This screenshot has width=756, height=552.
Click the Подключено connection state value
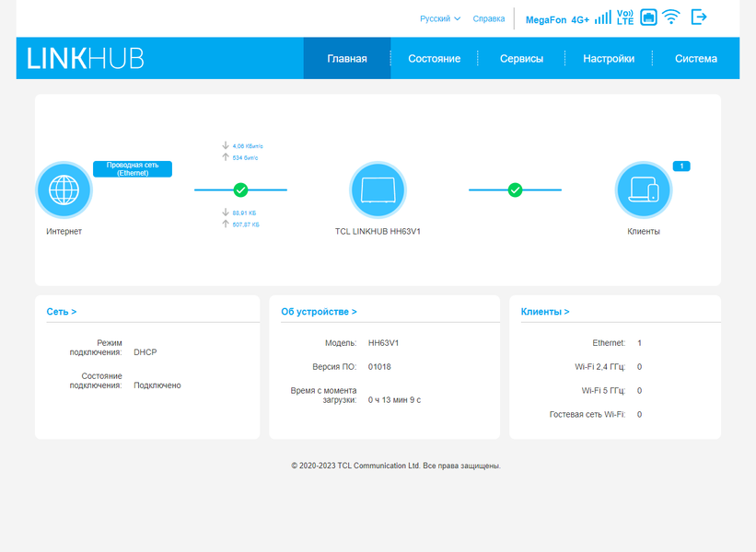point(157,385)
